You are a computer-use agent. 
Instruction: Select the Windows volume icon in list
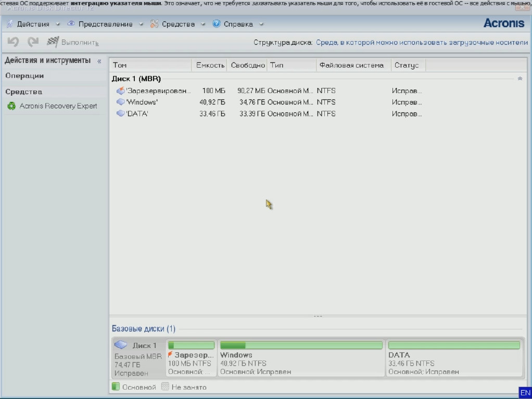[x=120, y=102]
